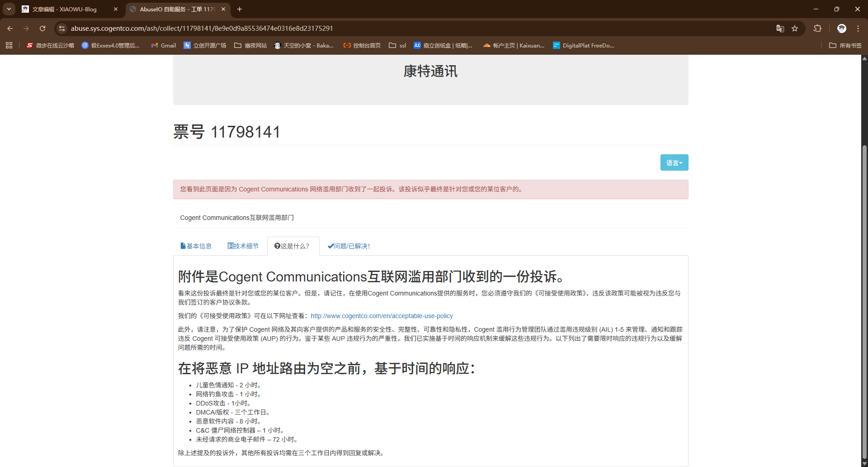Click the new tab plus button

coord(240,9)
